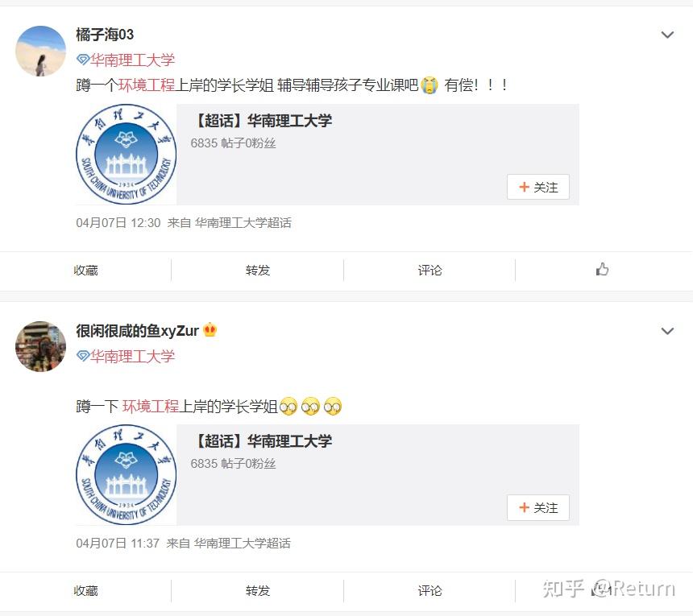Open SCUT logo thumbnail in second post
Screen dimensions: 693x616
coord(127,475)
